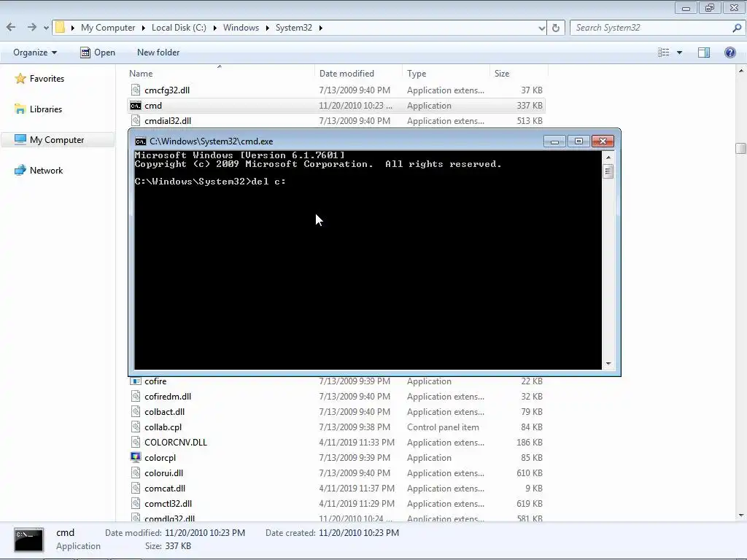Select the cmdial32.dll file
The width and height of the screenshot is (747, 560).
click(x=168, y=121)
